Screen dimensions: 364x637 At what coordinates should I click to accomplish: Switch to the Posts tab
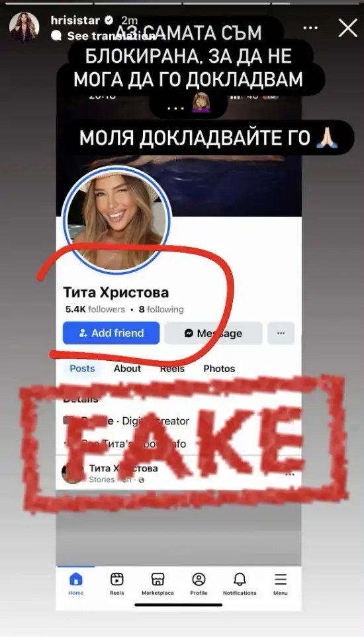coord(82,368)
